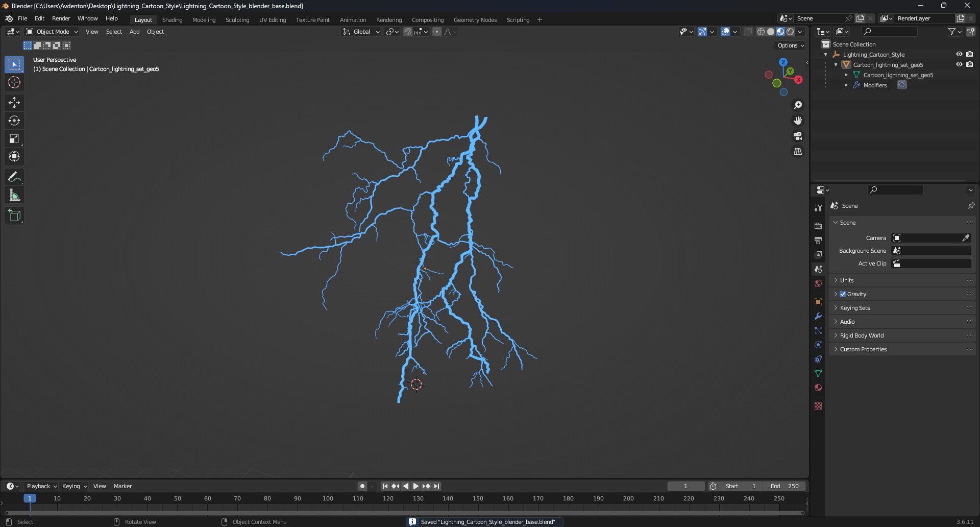Open the Material properties tab
This screenshot has width=980, height=527.
coord(818,388)
